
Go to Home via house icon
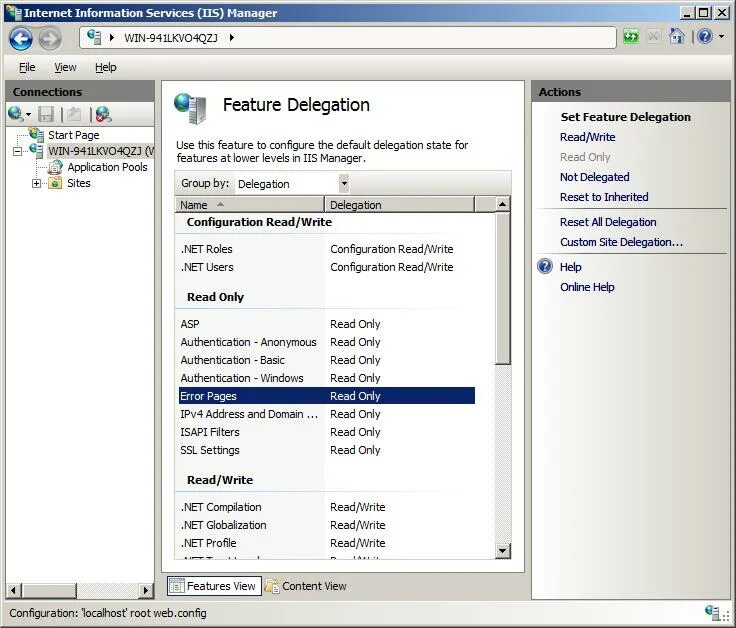pyautogui.click(x=676, y=36)
